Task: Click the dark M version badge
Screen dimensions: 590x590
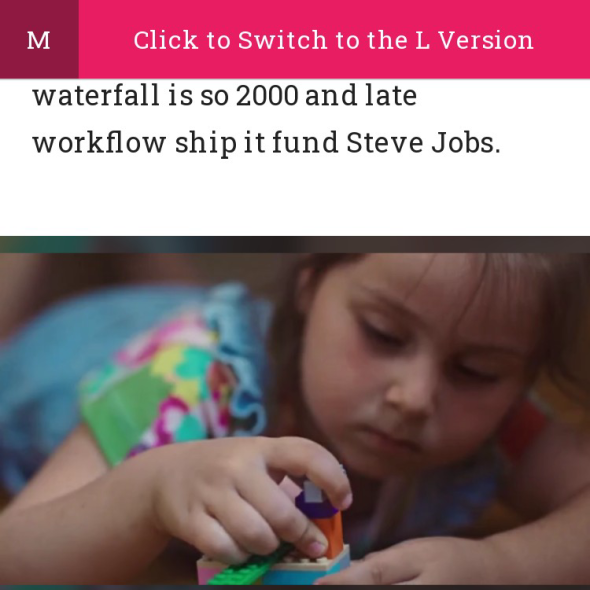Action: 39,39
